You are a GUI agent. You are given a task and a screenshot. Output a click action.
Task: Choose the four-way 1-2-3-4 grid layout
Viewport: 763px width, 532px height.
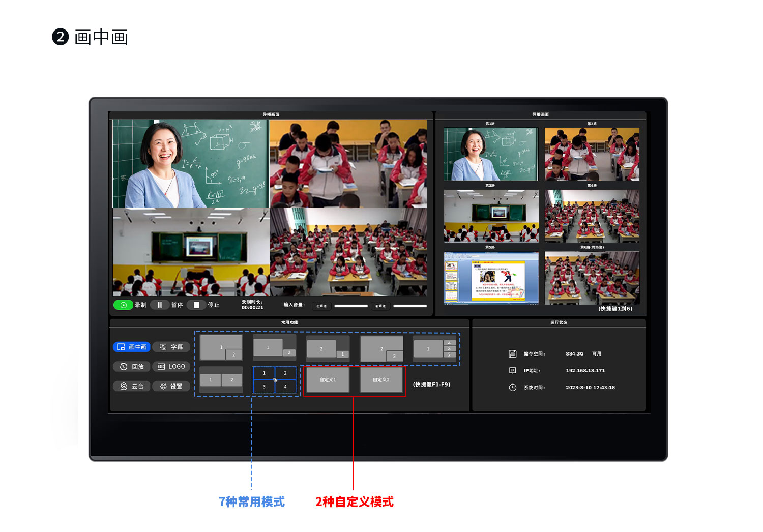(x=275, y=379)
